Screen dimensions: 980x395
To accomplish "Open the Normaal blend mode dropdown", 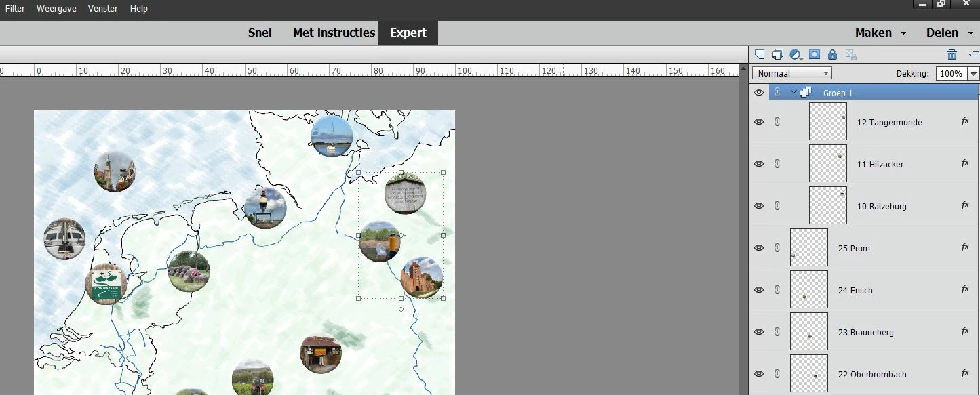I will pyautogui.click(x=792, y=73).
